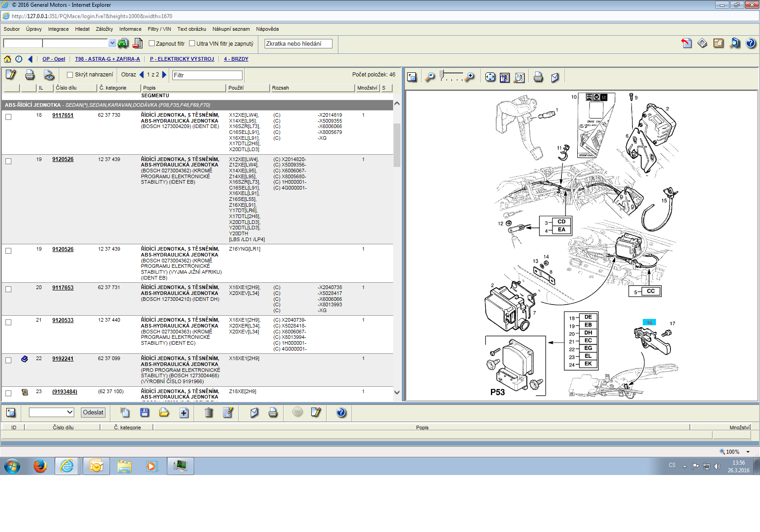This screenshot has width=760, height=532.
Task: Click the green car vehicle lookup icon
Action: 123,43
